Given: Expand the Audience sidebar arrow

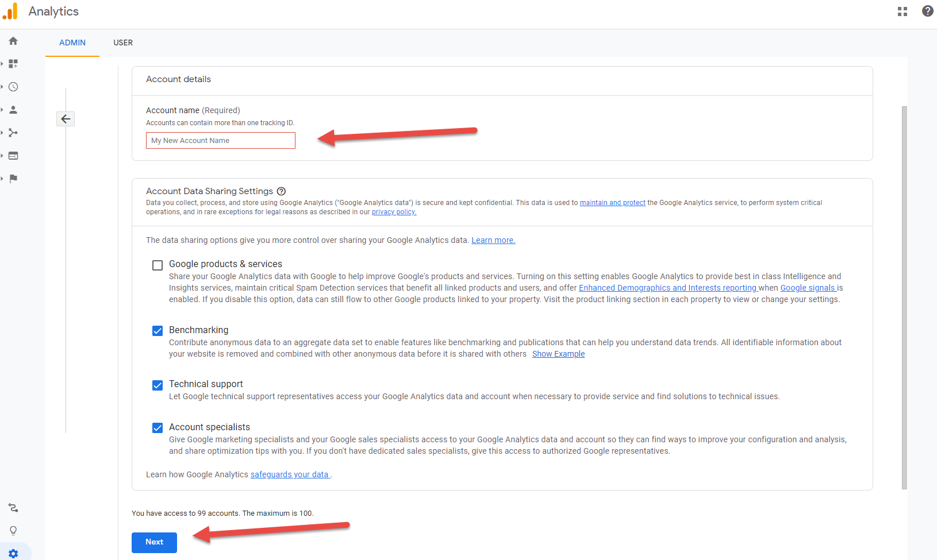Looking at the screenshot, I should pyautogui.click(x=2, y=110).
